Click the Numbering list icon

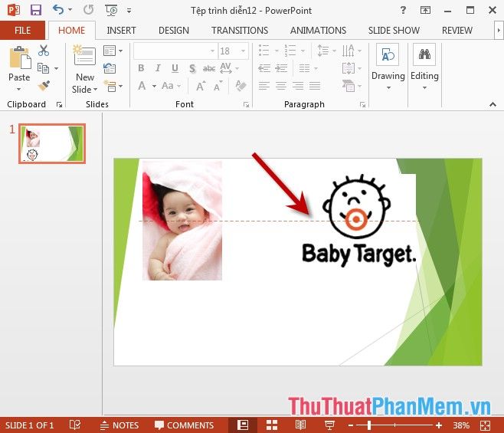pos(290,51)
